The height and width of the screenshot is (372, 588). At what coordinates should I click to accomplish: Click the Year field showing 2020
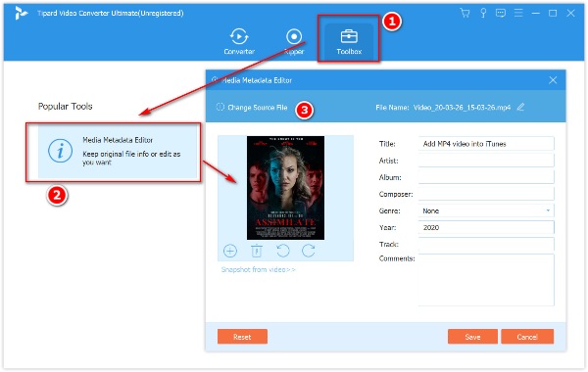coord(486,227)
